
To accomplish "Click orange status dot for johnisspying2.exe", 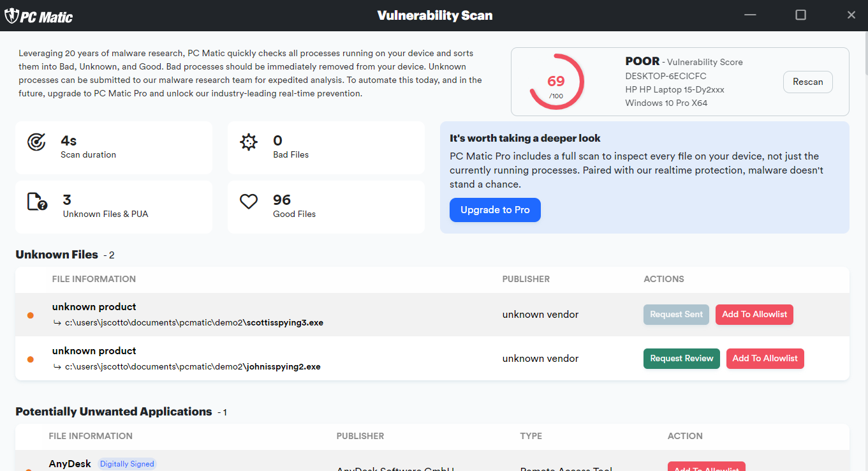I will pyautogui.click(x=30, y=359).
